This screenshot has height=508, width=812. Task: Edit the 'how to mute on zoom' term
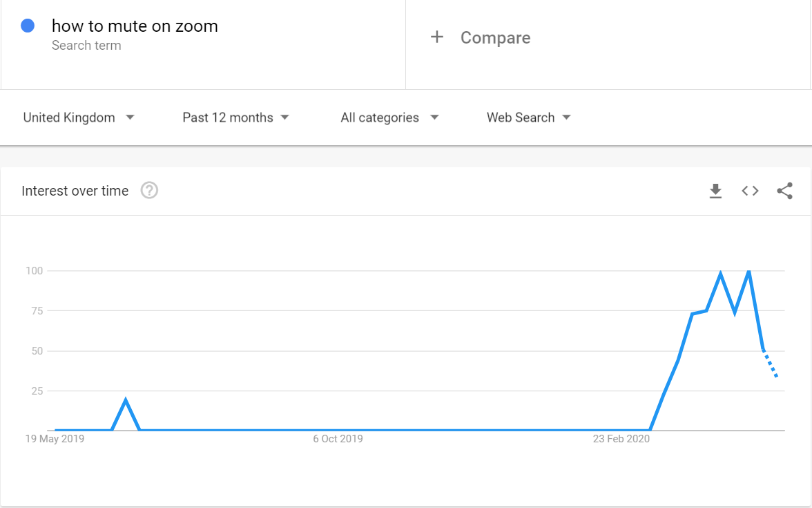click(x=135, y=26)
